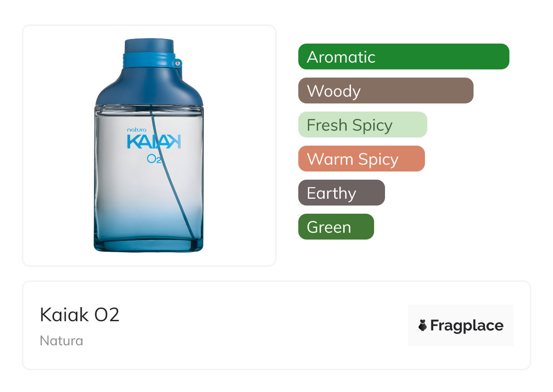Image resolution: width=553 pixels, height=392 pixels.
Task: Choose the Earthy accord bar
Action: click(341, 193)
